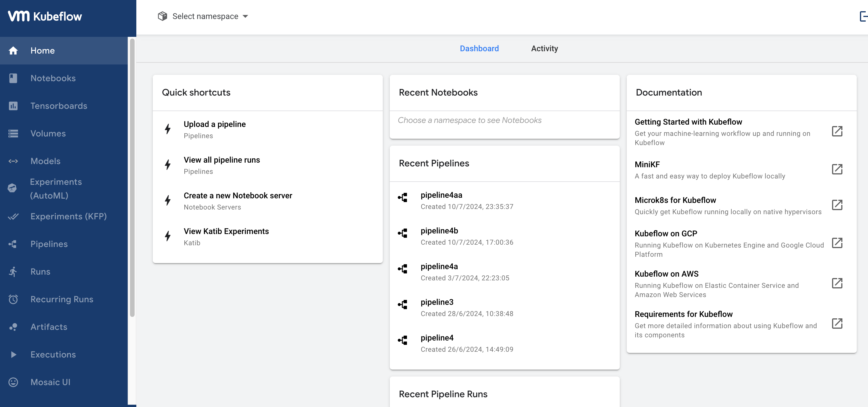Switch to the Dashboard tab
The image size is (868, 407).
click(479, 49)
